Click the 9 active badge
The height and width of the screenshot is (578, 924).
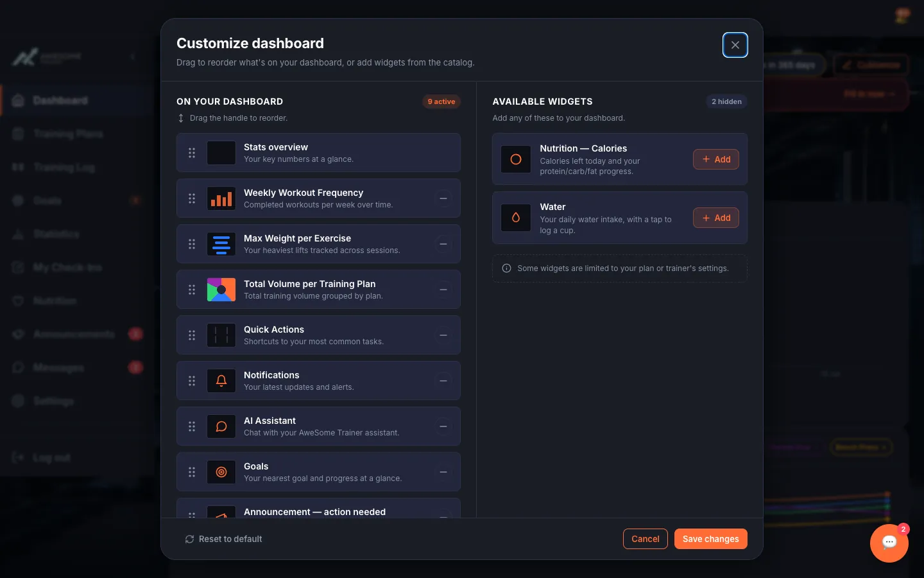point(441,101)
